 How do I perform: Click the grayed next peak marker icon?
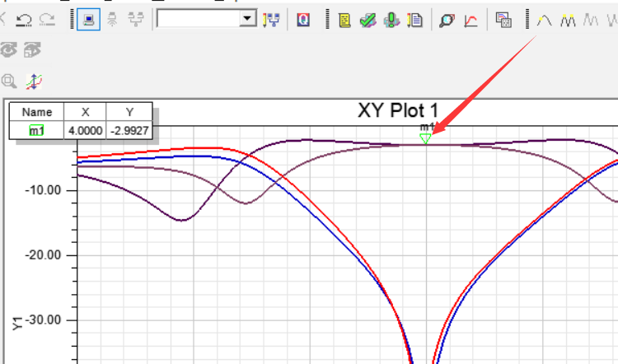(591, 20)
